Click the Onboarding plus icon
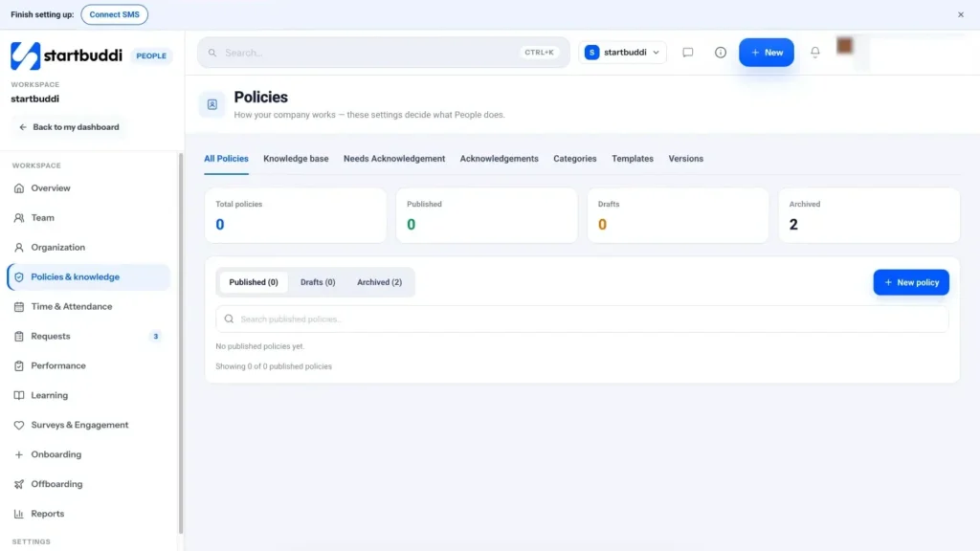This screenshot has width=980, height=551. click(19, 454)
